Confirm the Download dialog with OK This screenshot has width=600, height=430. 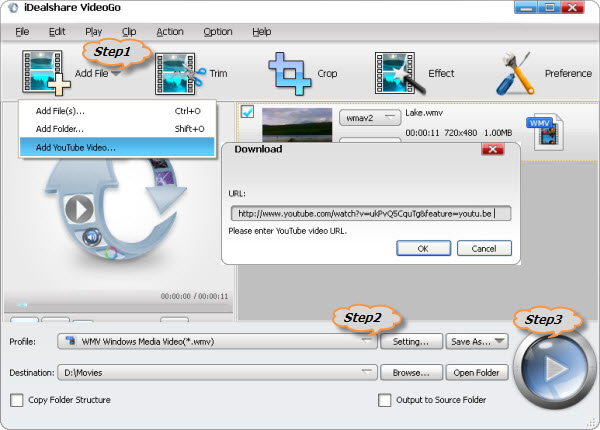point(424,248)
